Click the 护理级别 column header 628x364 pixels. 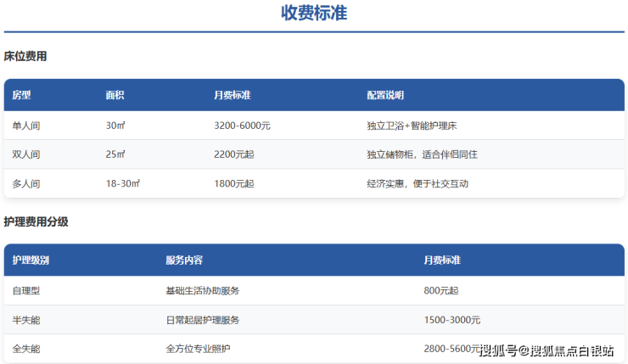(31, 260)
